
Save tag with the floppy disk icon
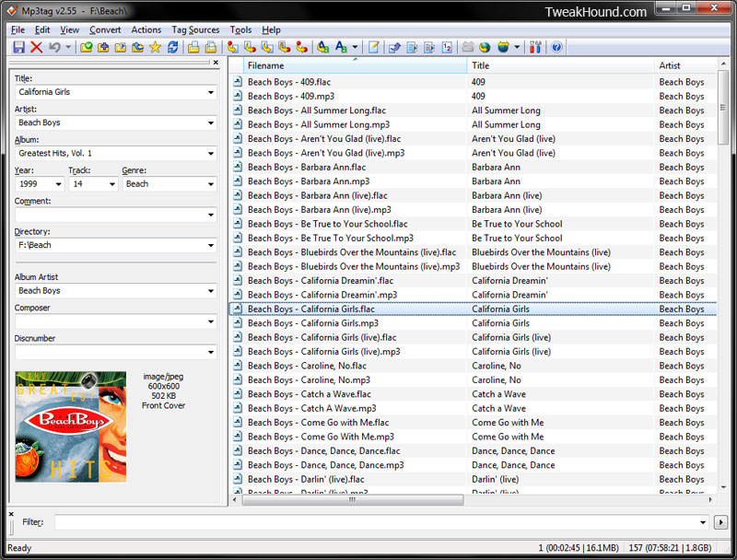coord(18,47)
